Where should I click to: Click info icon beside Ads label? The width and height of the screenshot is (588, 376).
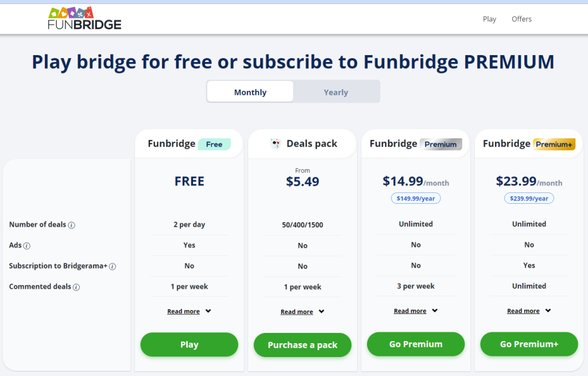[x=26, y=246]
